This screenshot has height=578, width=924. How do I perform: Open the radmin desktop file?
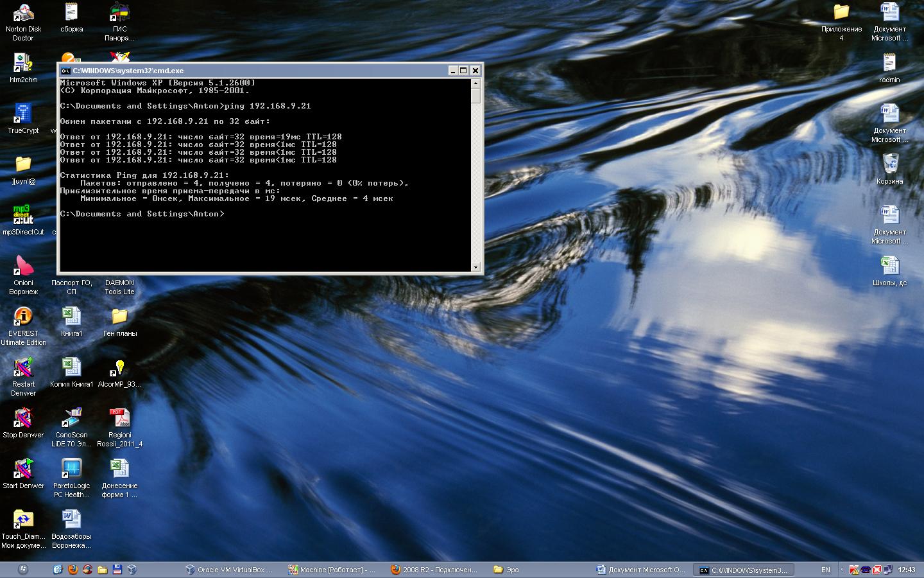click(889, 64)
